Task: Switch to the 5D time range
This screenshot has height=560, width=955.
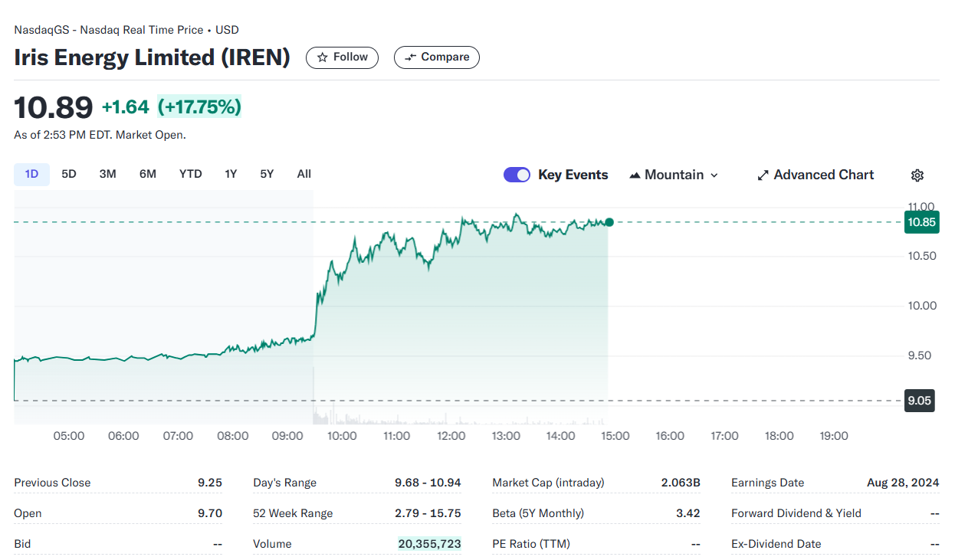Action: pos(69,174)
